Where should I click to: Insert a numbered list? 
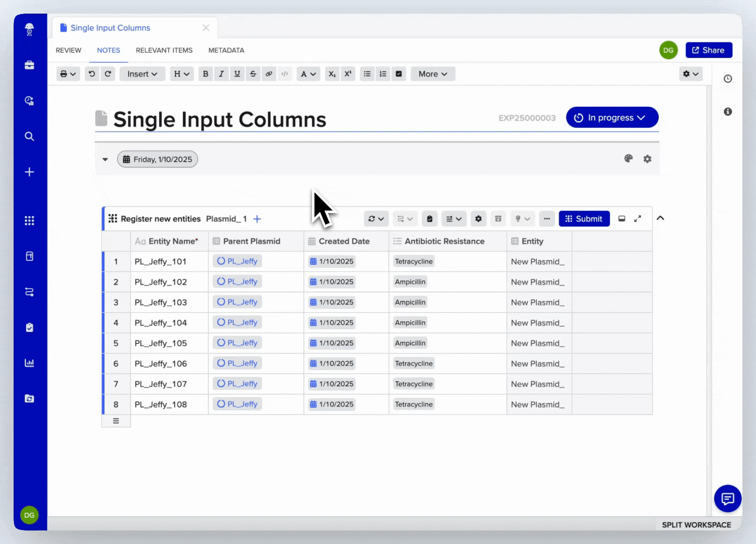[x=383, y=74]
